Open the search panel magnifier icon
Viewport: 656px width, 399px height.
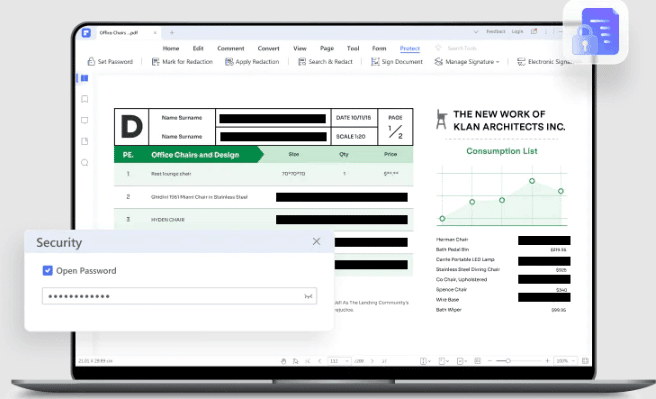(85, 163)
